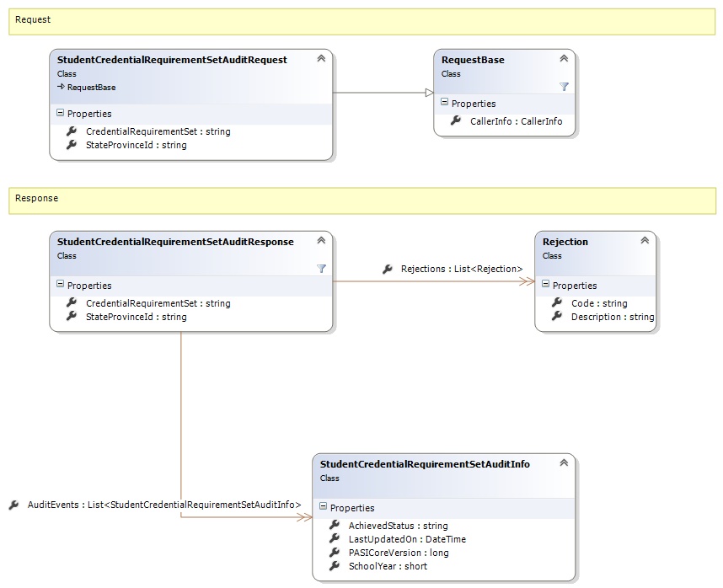Select the StudentCredentialRequirementSetAuditResponse class title
Screen dimensions: 723x588
pyautogui.click(x=175, y=242)
